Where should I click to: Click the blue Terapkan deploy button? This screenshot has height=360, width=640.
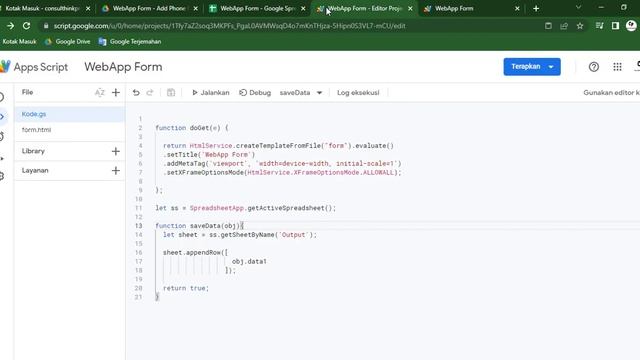coord(532,67)
